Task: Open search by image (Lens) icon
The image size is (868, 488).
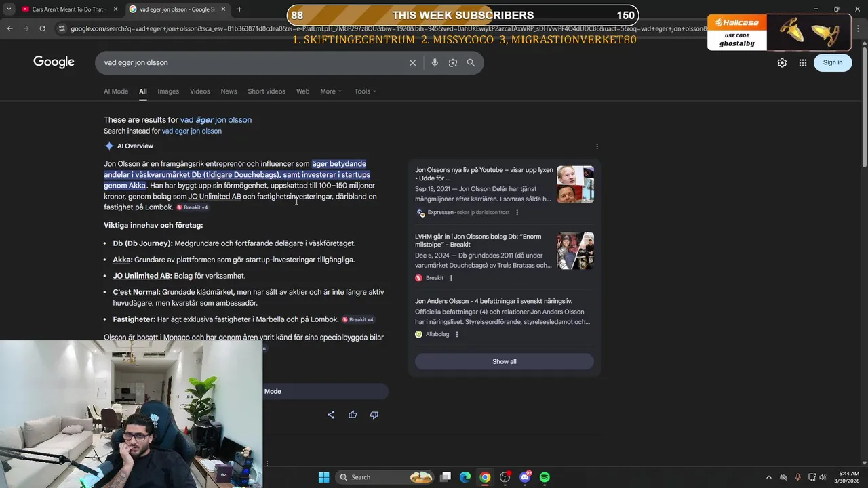Action: coord(452,62)
